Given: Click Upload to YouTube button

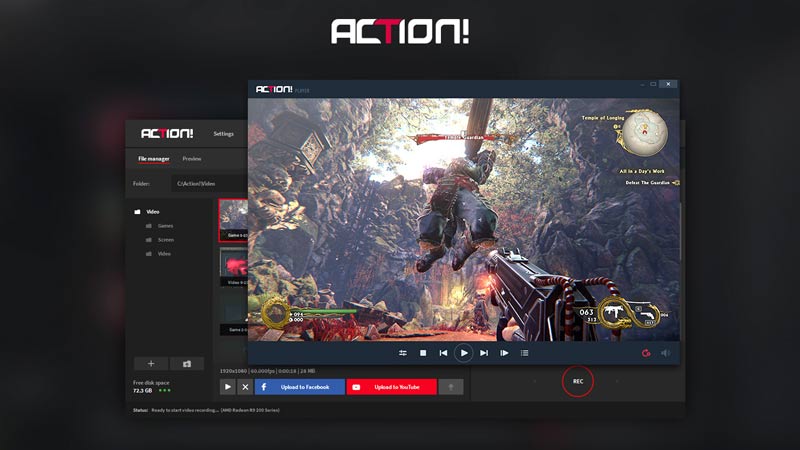Looking at the screenshot, I should (x=391, y=387).
